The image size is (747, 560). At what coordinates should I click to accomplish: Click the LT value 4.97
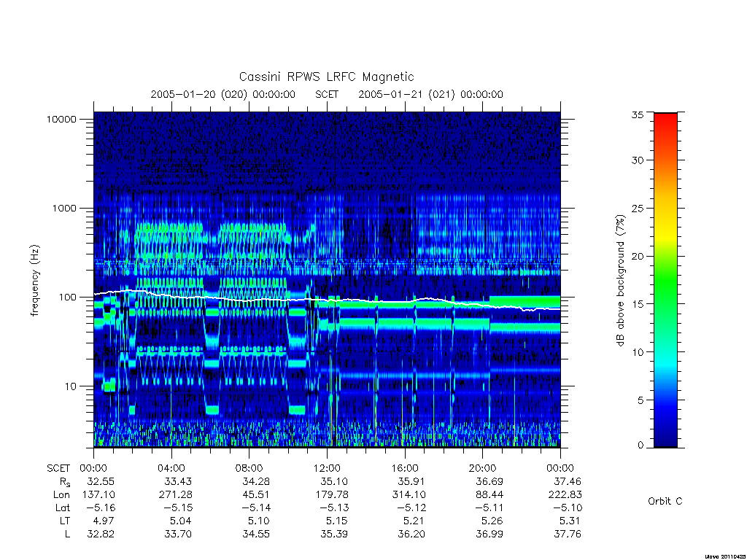(104, 521)
